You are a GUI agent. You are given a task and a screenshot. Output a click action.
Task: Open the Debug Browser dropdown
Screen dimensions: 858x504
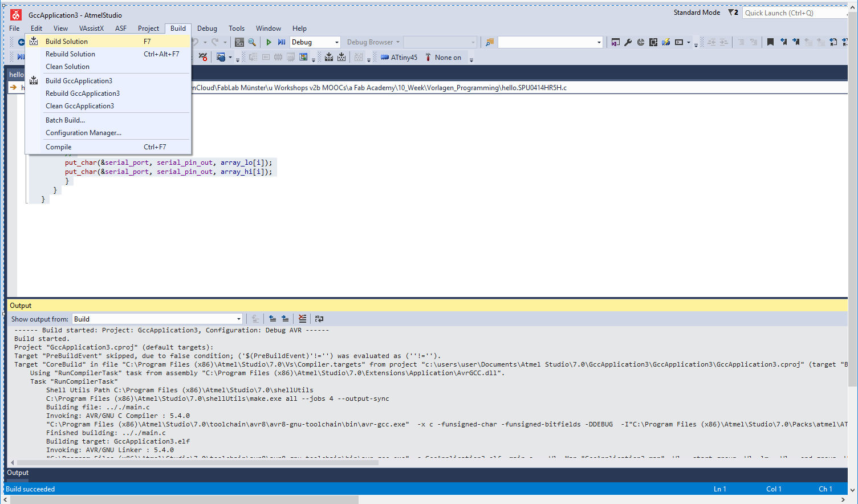pyautogui.click(x=373, y=42)
